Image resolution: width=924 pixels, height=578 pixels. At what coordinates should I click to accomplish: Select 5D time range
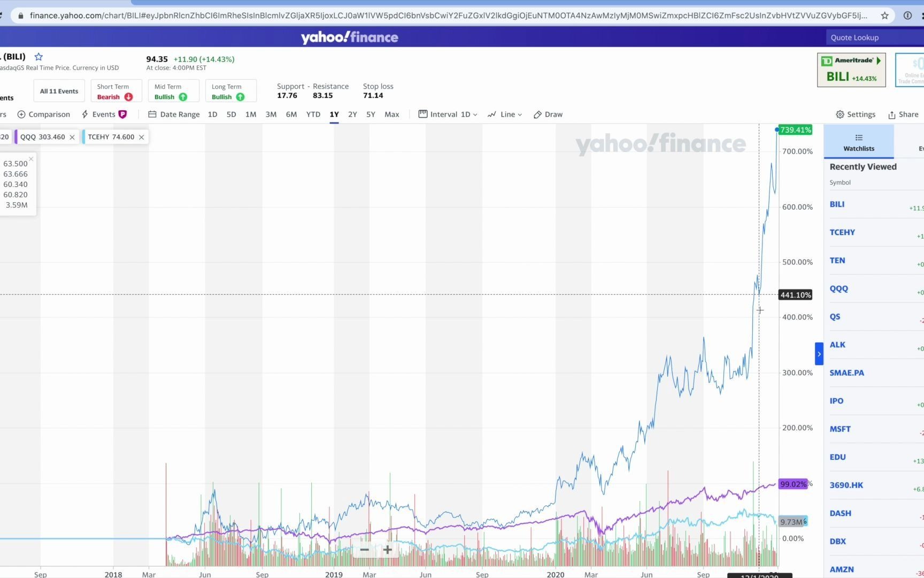(x=231, y=115)
